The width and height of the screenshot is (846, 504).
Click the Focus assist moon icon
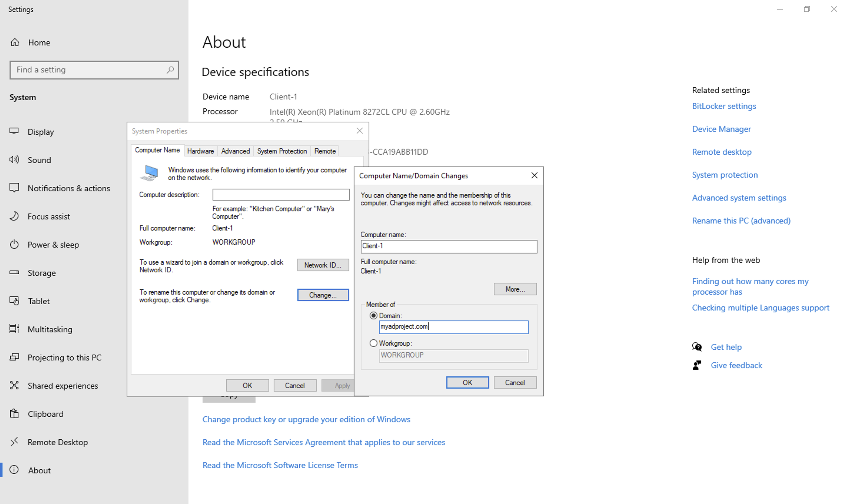point(14,216)
